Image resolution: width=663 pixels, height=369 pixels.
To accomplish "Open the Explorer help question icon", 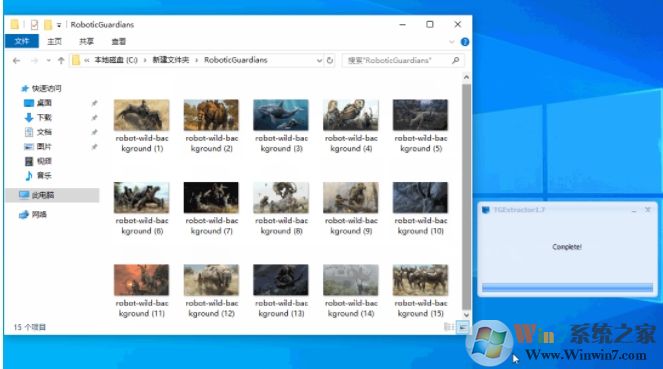I will pyautogui.click(x=465, y=41).
